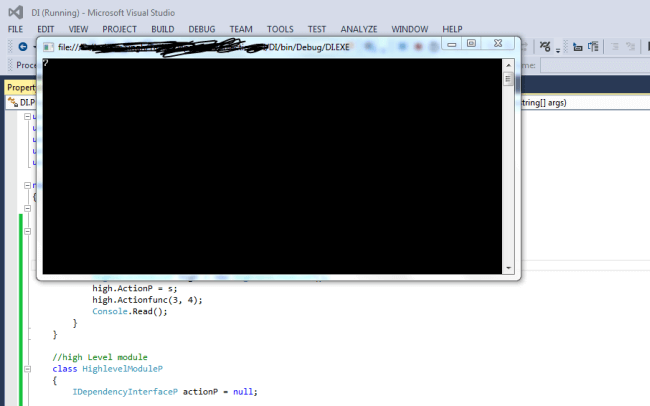650x406 pixels.
Task: Open the FILE menu
Action: pyautogui.click(x=15, y=29)
